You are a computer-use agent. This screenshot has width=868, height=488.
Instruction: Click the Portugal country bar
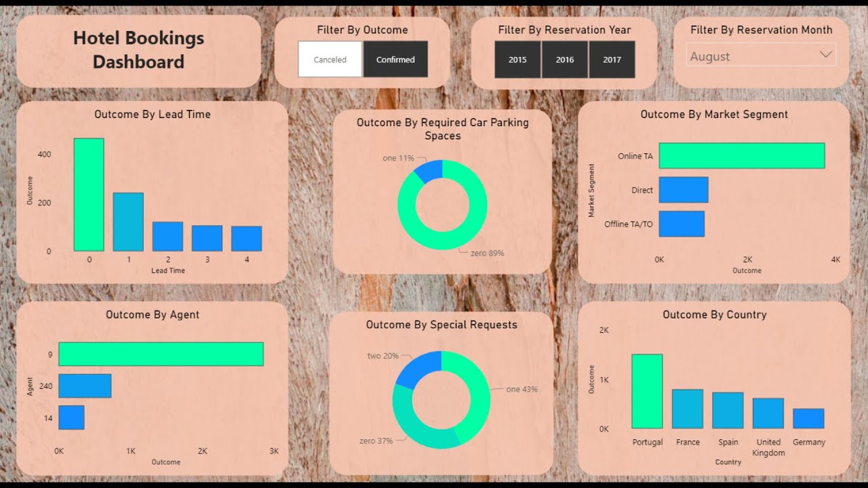click(647, 391)
